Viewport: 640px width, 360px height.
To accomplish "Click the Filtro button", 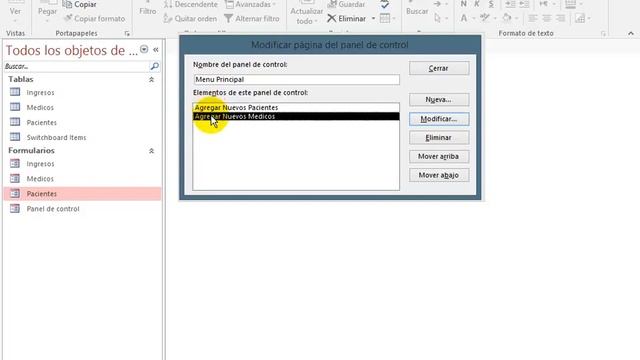I will pos(147,11).
